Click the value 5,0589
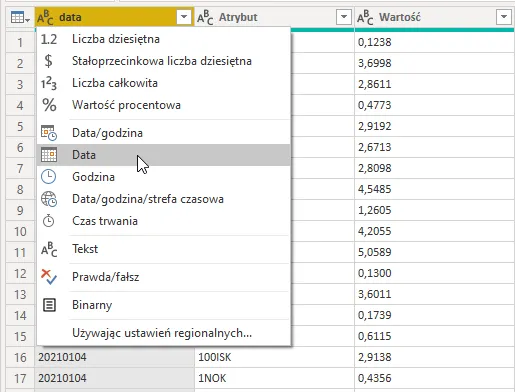This screenshot has height=392, width=515. point(375,252)
